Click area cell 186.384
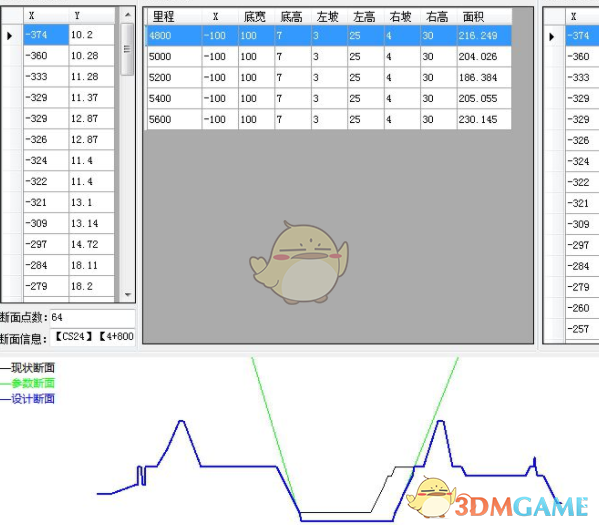599x525 pixels. click(x=484, y=78)
